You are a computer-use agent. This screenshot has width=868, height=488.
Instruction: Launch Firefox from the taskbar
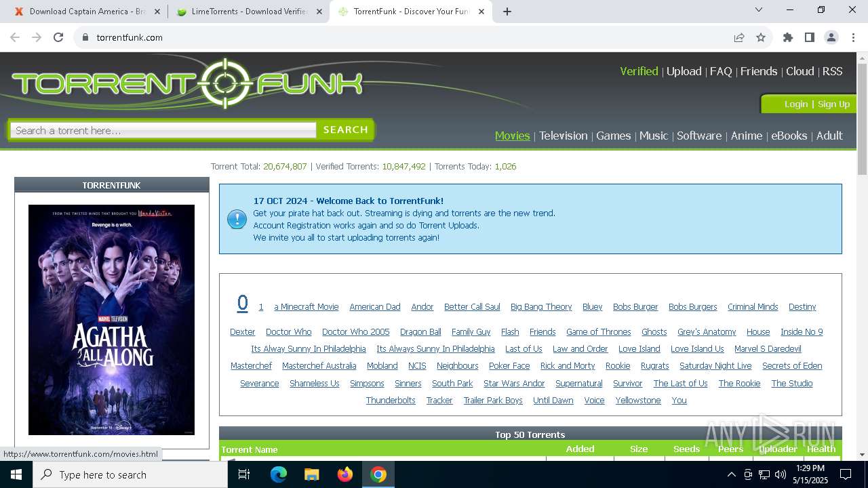pyautogui.click(x=345, y=474)
